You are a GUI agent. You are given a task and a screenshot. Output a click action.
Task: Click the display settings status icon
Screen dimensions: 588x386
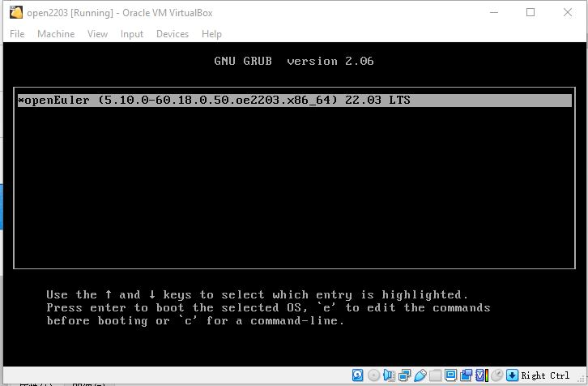tap(450, 375)
